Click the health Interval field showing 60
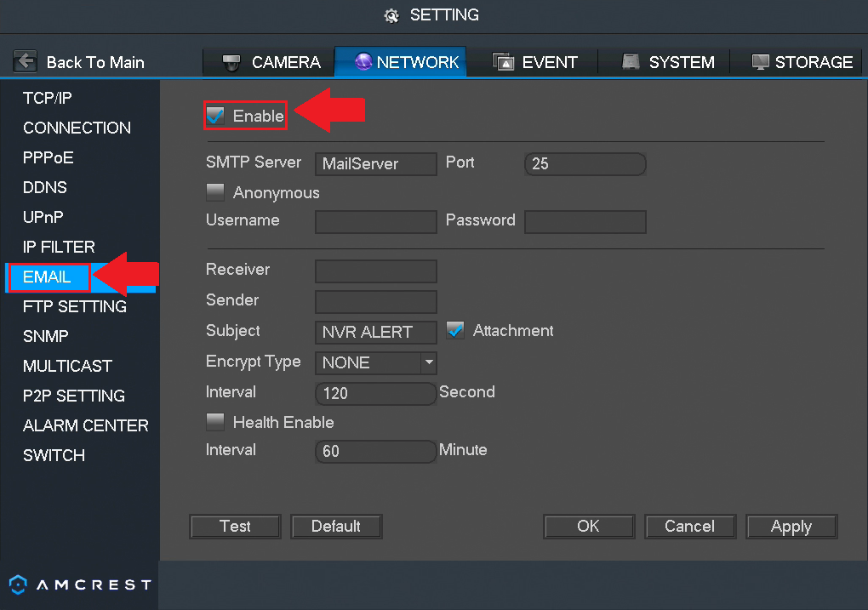Image resolution: width=868 pixels, height=610 pixels. (x=376, y=451)
